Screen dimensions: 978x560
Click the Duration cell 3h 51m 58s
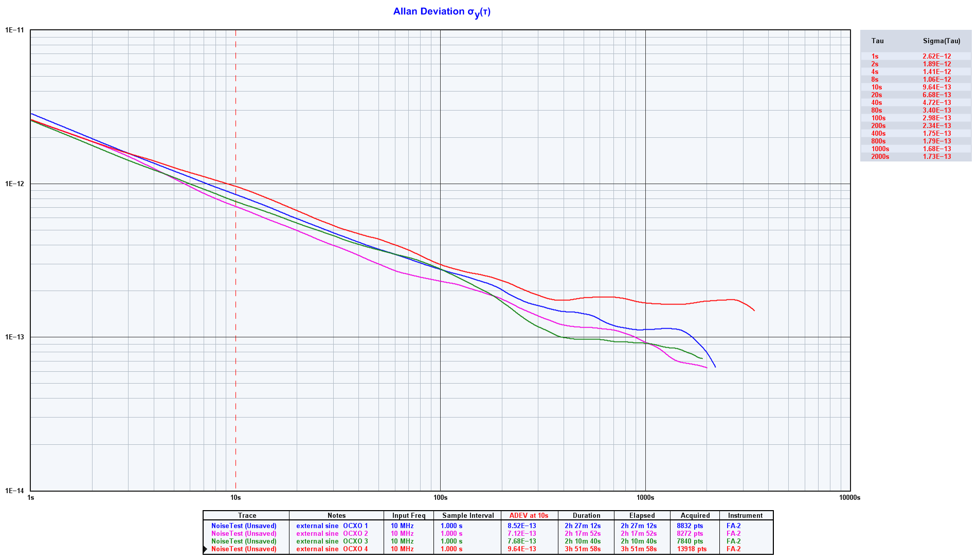(x=583, y=549)
